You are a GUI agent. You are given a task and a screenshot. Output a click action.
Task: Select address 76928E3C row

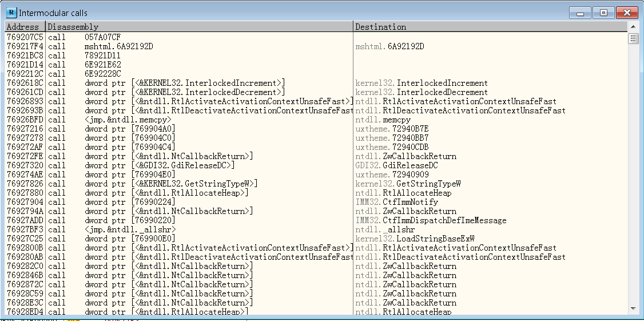tap(316, 303)
